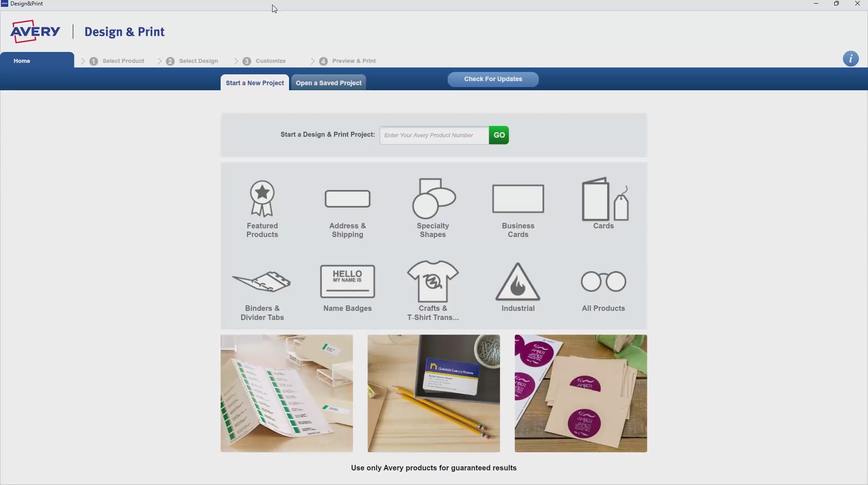Choose the Specialty Shapes icon
Viewport: 868px width, 485px height.
pyautogui.click(x=434, y=198)
